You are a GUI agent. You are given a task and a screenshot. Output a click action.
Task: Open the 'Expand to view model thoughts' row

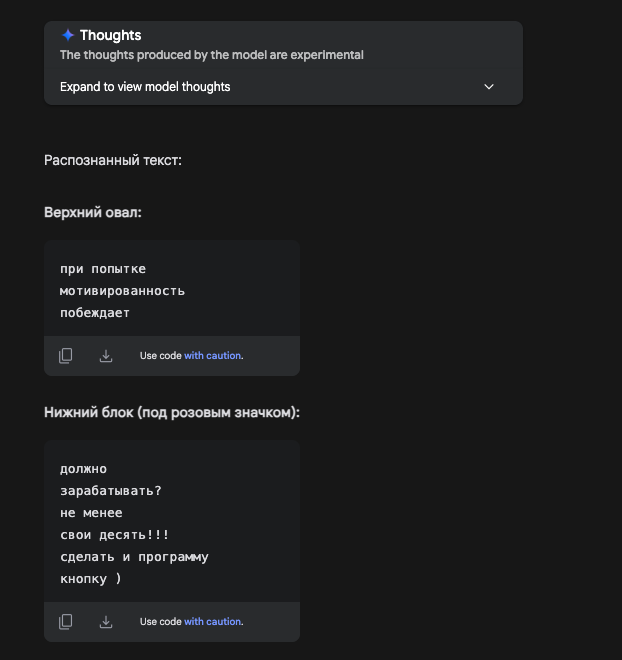coord(283,87)
